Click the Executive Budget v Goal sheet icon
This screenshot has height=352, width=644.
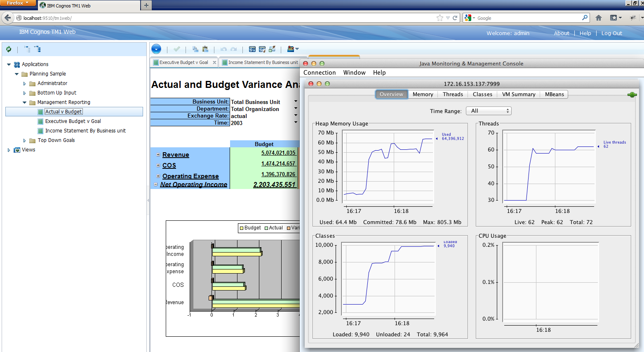(40, 121)
